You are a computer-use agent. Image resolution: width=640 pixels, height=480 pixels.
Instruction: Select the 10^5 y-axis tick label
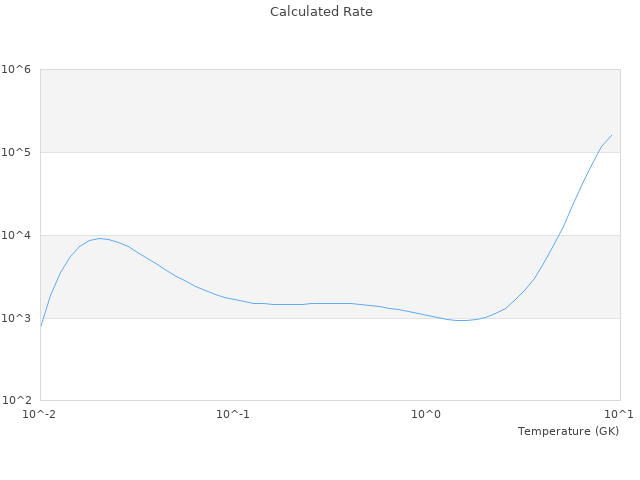(16, 152)
